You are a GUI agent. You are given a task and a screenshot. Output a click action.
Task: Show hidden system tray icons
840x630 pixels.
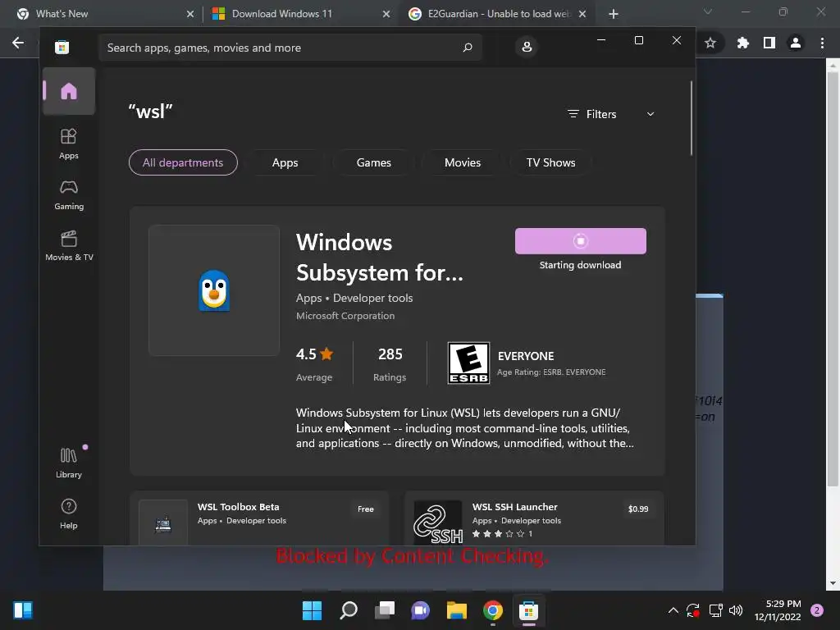(x=673, y=610)
